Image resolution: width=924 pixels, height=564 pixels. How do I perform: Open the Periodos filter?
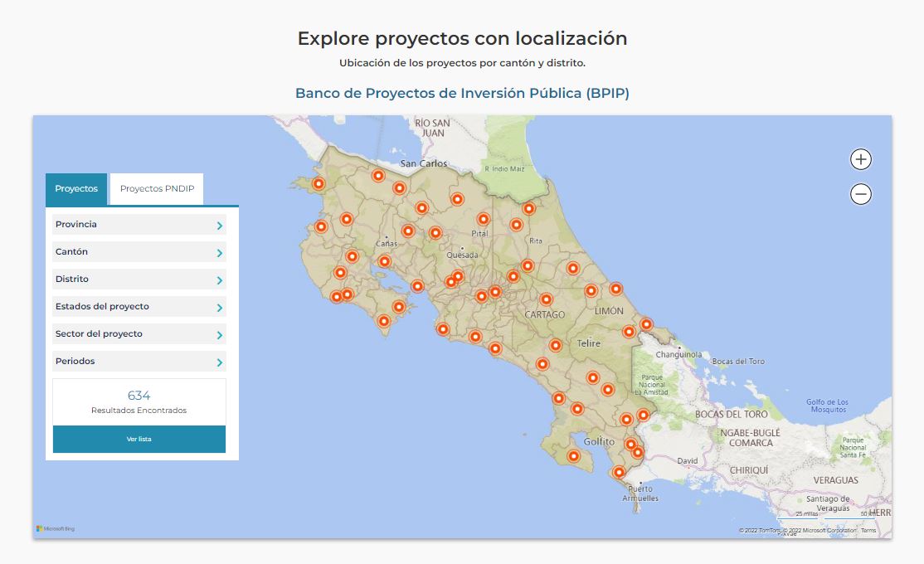click(x=139, y=362)
